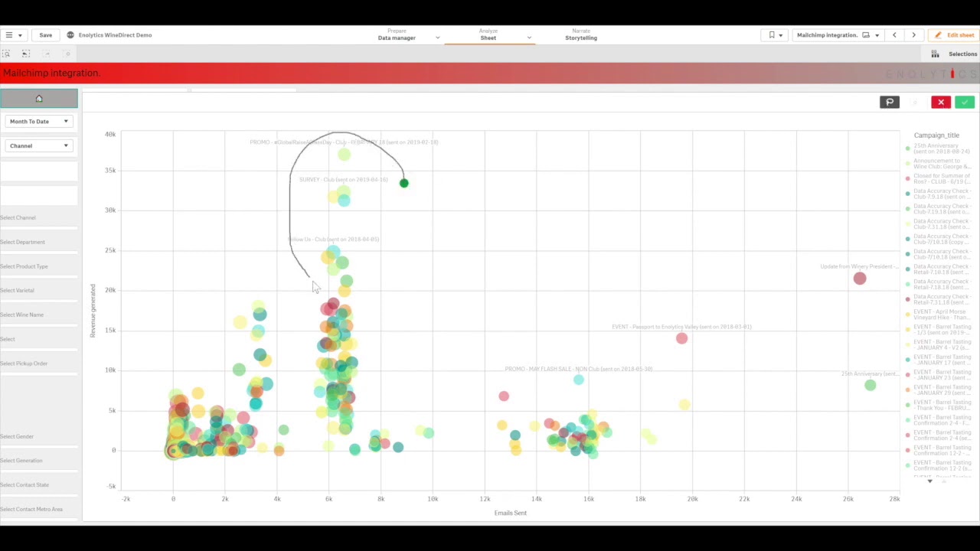The height and width of the screenshot is (551, 980).
Task: Clear all selections icon
Action: [x=67, y=54]
